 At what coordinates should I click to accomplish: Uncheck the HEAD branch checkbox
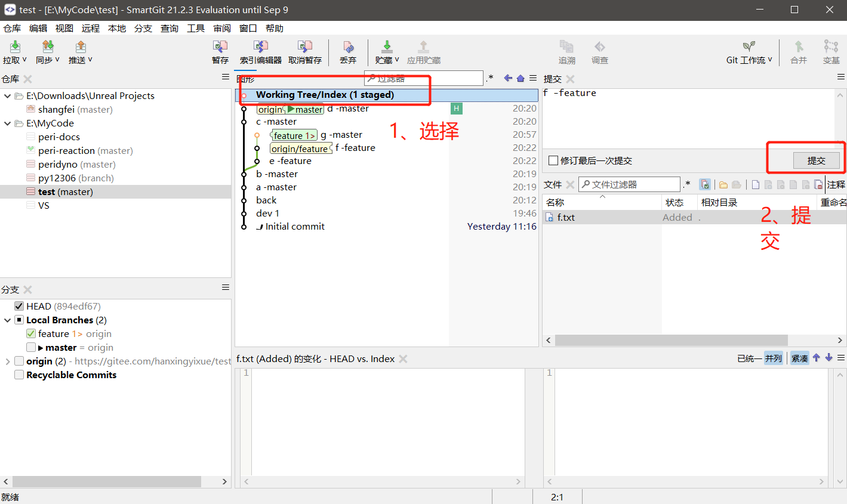19,306
